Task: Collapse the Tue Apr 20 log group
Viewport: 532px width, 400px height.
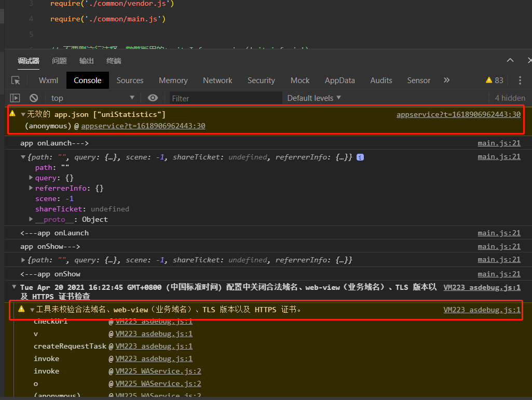Action: [x=14, y=287]
